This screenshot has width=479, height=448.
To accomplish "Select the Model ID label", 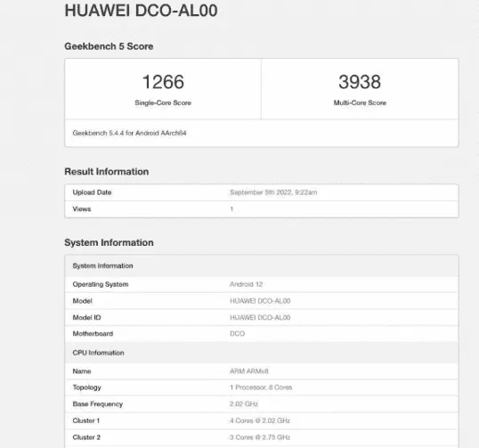I will tap(86, 317).
